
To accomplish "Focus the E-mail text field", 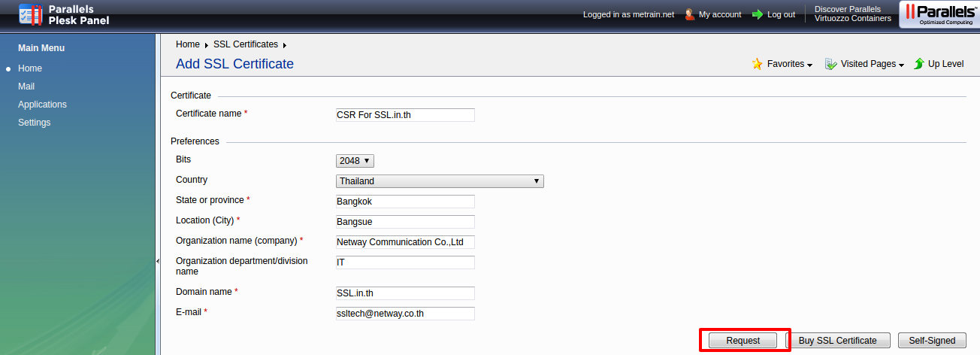I will coord(405,314).
